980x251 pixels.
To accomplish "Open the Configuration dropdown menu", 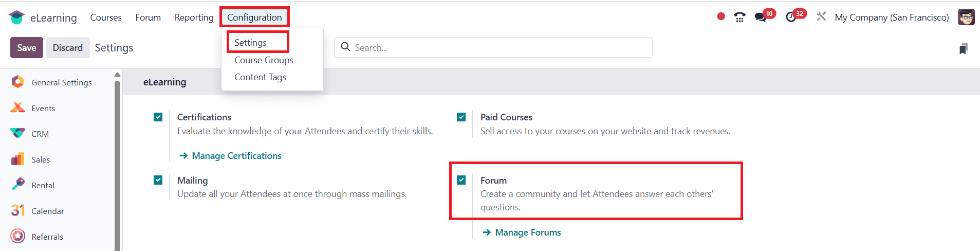I will click(x=254, y=17).
